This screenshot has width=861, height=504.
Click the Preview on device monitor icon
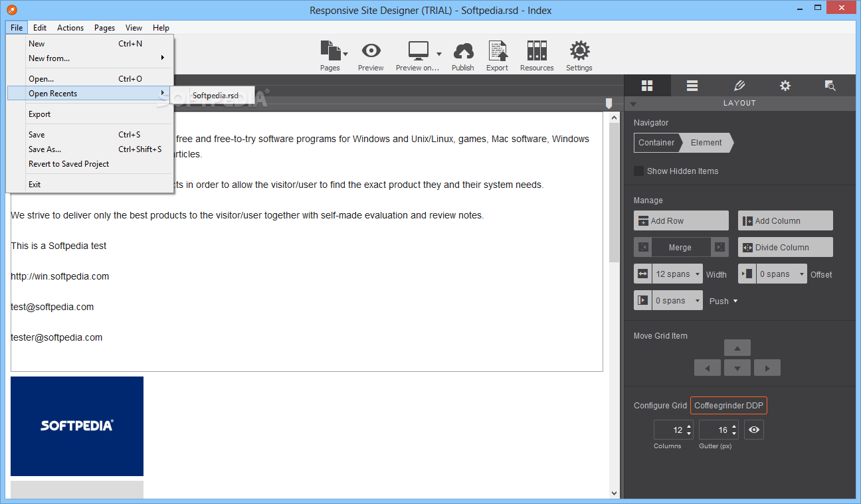click(419, 51)
